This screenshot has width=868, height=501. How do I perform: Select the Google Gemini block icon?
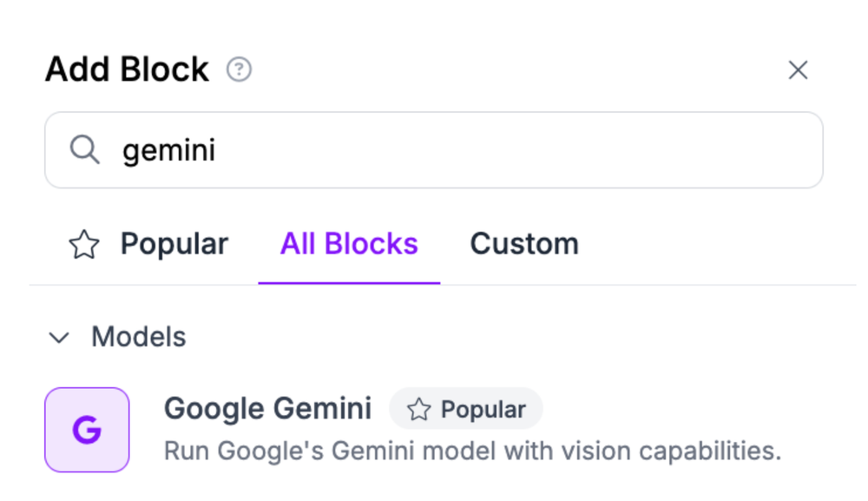(87, 430)
